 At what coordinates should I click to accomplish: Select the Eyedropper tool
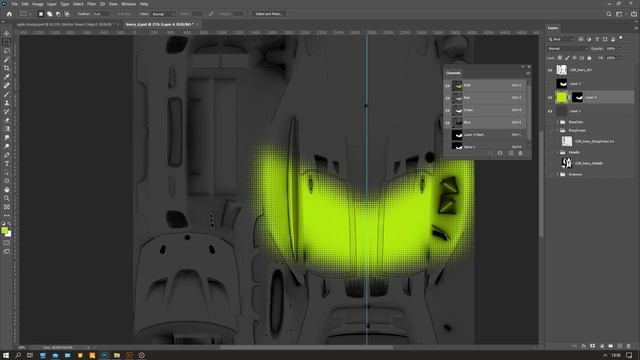(7, 77)
